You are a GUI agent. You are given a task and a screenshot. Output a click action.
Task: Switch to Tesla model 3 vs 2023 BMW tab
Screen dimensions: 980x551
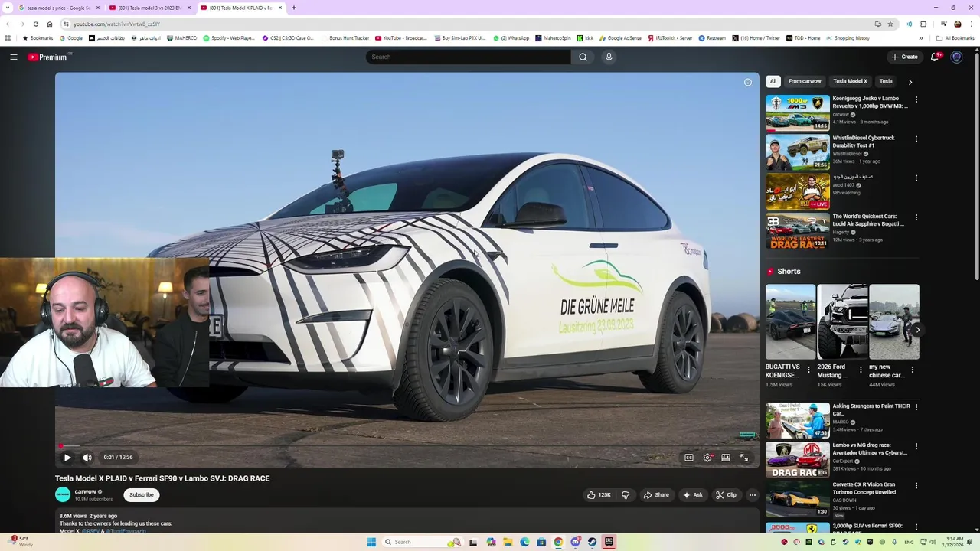[x=149, y=8]
